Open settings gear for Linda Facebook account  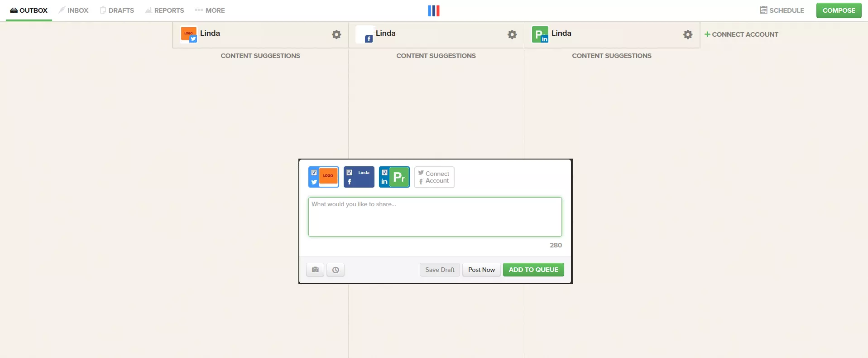point(512,34)
